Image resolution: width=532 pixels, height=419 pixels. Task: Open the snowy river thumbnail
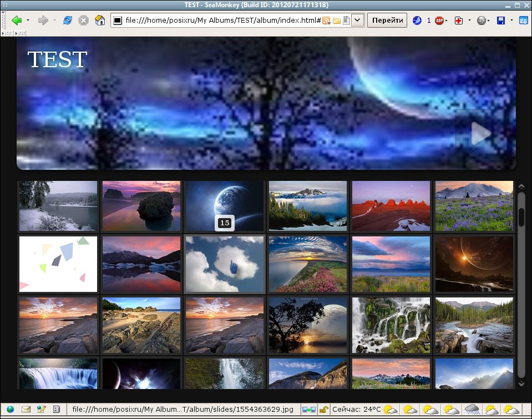pos(58,206)
